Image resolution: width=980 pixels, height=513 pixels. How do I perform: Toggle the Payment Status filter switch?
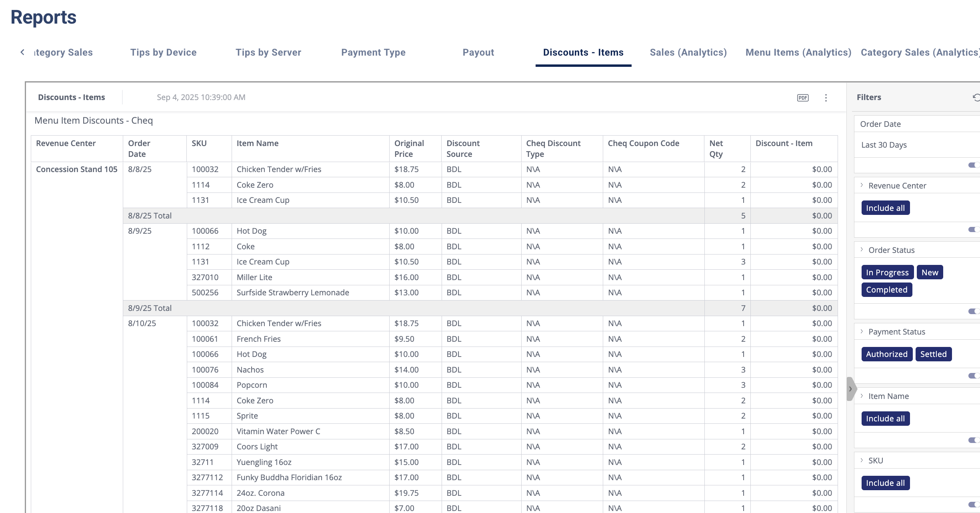pyautogui.click(x=973, y=375)
